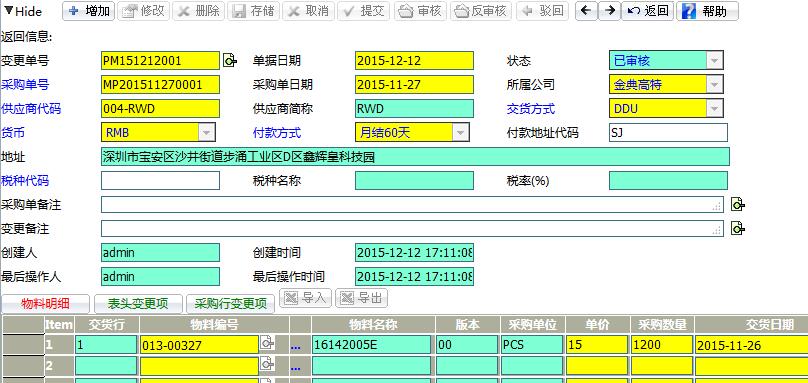The height and width of the screenshot is (383, 808).
Task: Click the 审核 (Approve) toolbar button
Action: point(420,11)
